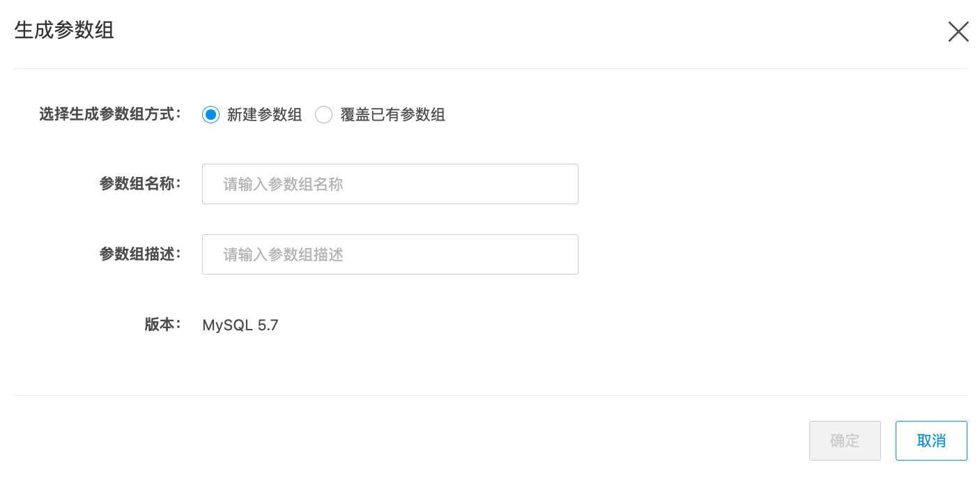Click the 请输入参数组名称 placeholder text
Screen dimensions: 980x478
(x=283, y=185)
